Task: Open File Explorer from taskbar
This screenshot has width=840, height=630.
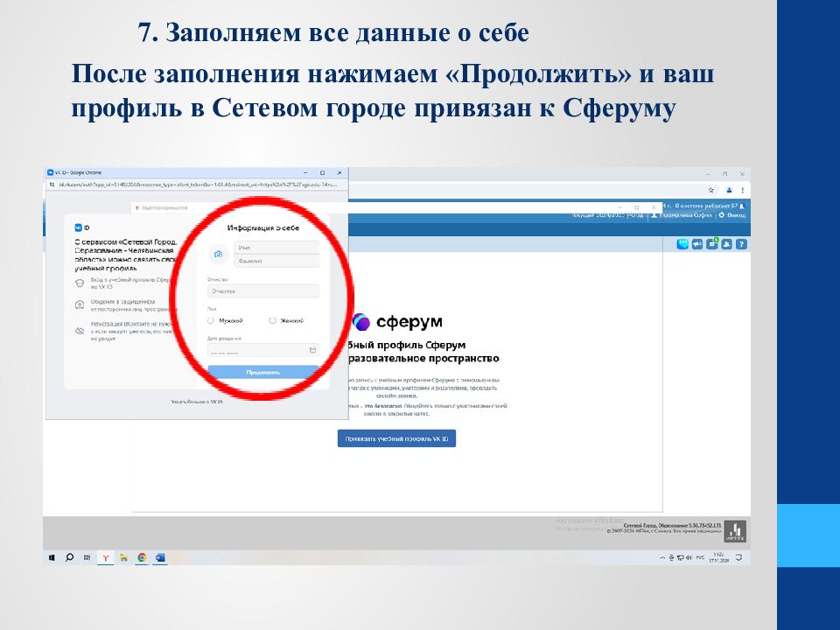Action: [x=123, y=557]
